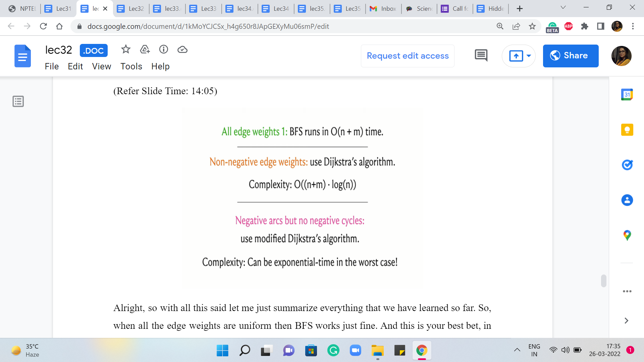Switch to the Lec31 tab
The height and width of the screenshot is (362, 644).
(59, 9)
